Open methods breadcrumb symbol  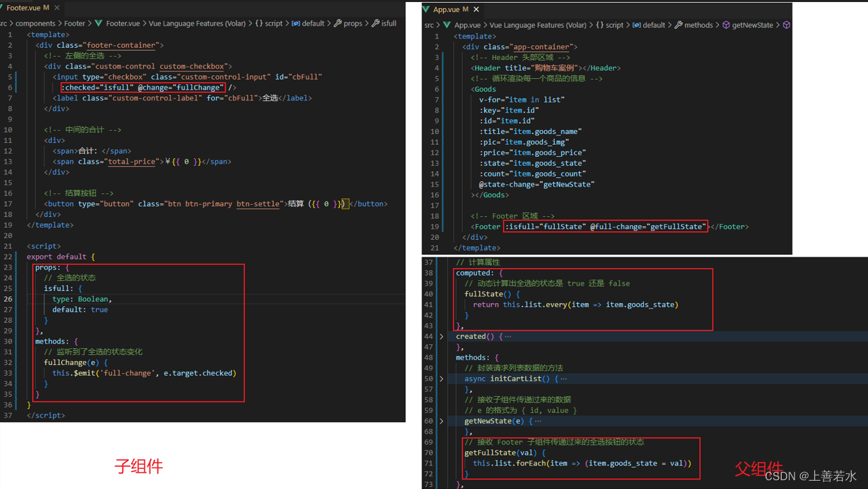coord(698,25)
